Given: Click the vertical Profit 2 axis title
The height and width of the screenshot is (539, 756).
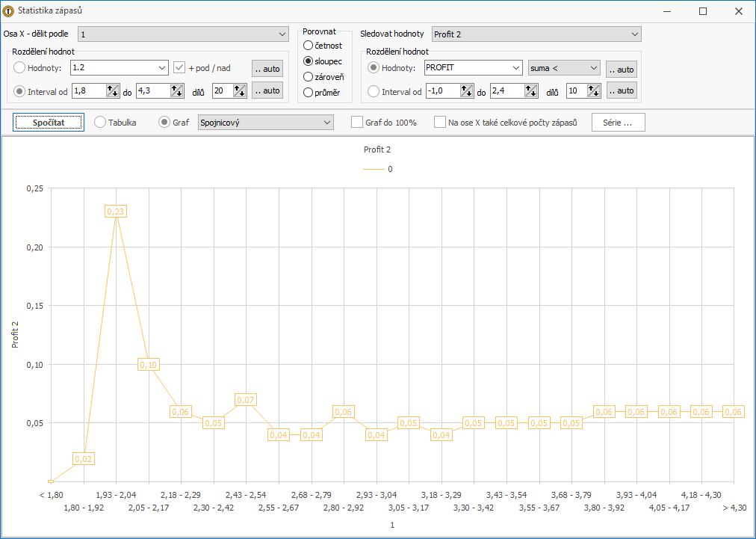Looking at the screenshot, I should [15, 334].
